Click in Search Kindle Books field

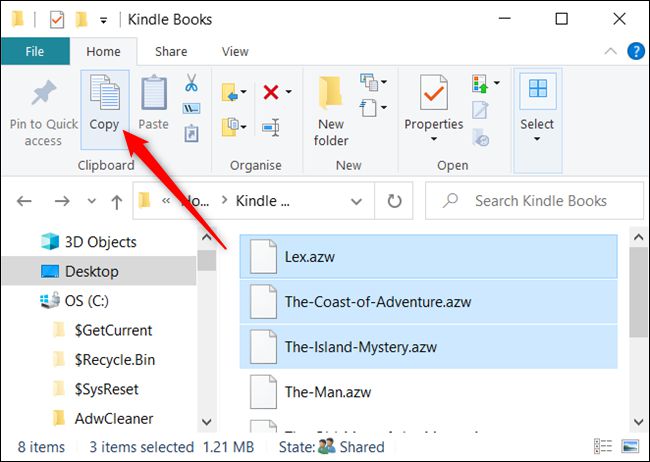(x=534, y=201)
